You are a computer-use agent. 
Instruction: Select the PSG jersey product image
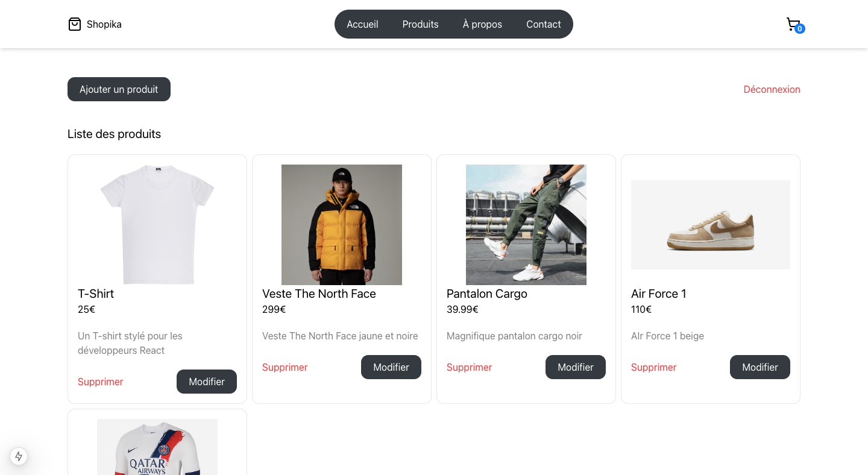(x=157, y=447)
